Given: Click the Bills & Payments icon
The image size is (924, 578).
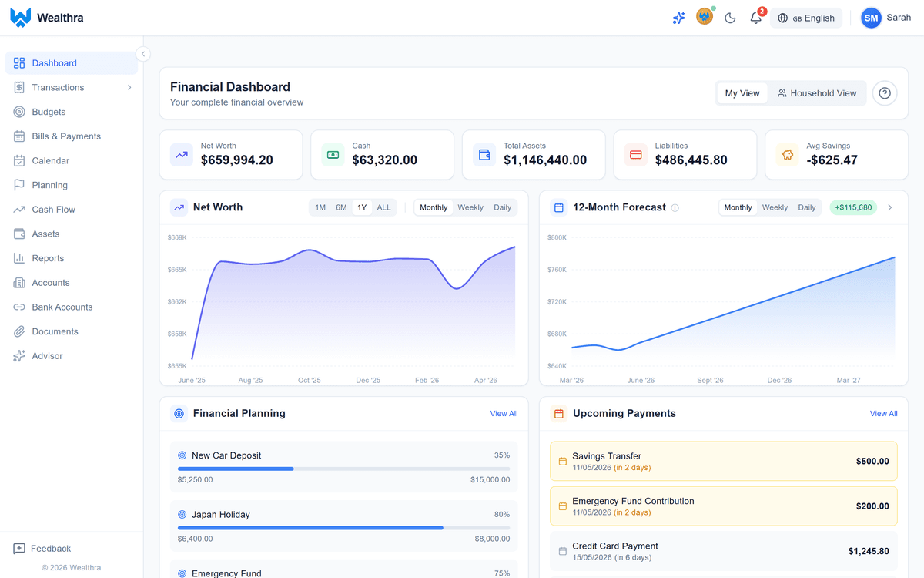Looking at the screenshot, I should (x=19, y=136).
